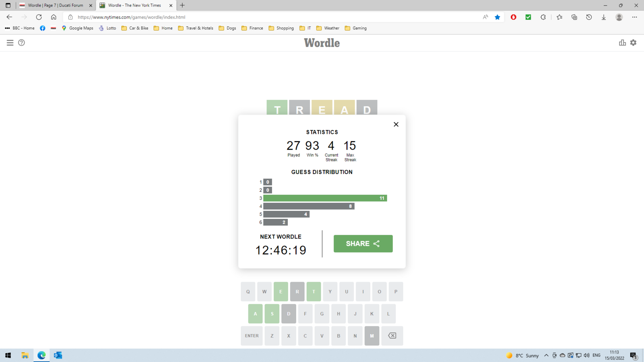The width and height of the screenshot is (644, 362).
Task: Open the browser profile avatar
Action: [x=619, y=17]
